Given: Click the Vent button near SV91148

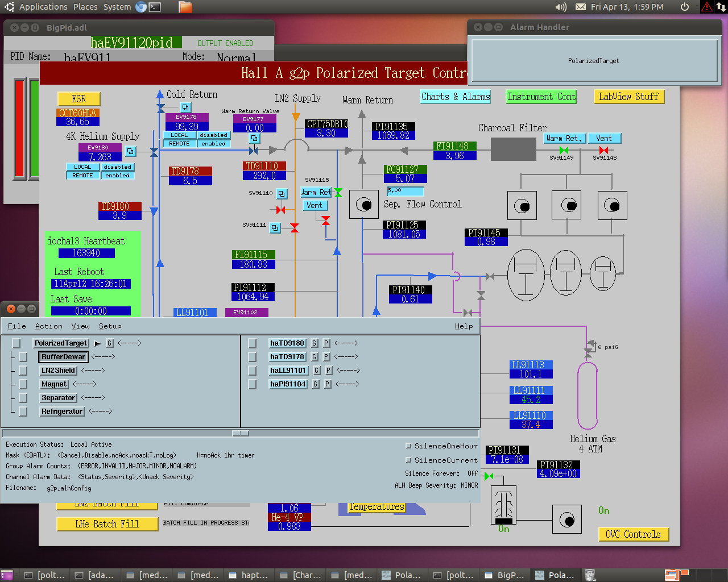Looking at the screenshot, I should [604, 138].
